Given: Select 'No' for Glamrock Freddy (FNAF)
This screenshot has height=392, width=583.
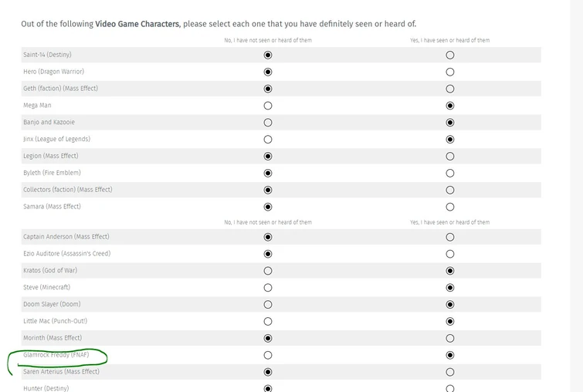Looking at the screenshot, I should click(x=268, y=355).
